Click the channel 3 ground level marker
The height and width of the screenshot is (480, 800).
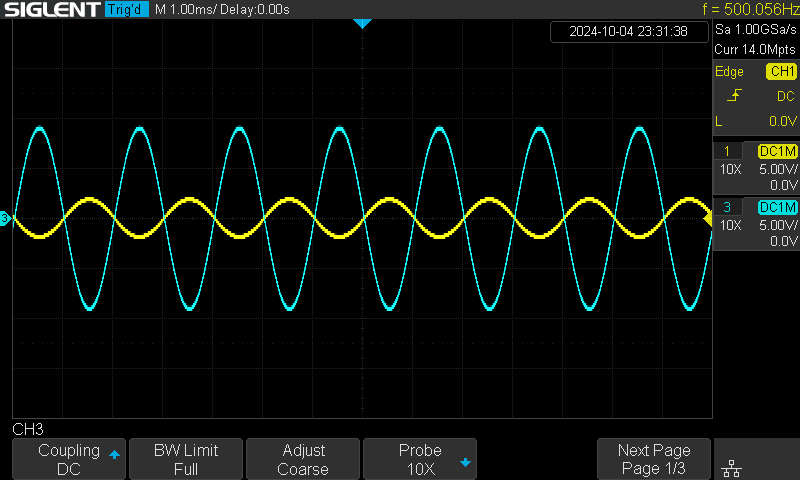[x=5, y=218]
